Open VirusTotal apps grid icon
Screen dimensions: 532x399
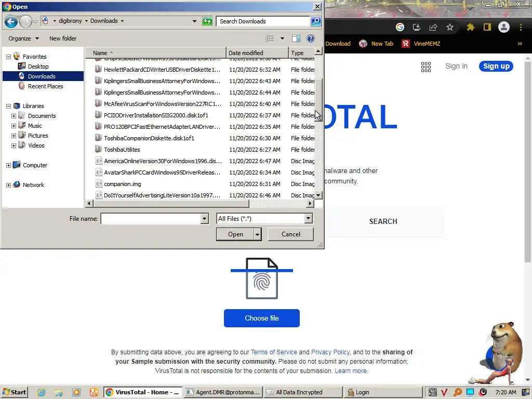(426, 67)
